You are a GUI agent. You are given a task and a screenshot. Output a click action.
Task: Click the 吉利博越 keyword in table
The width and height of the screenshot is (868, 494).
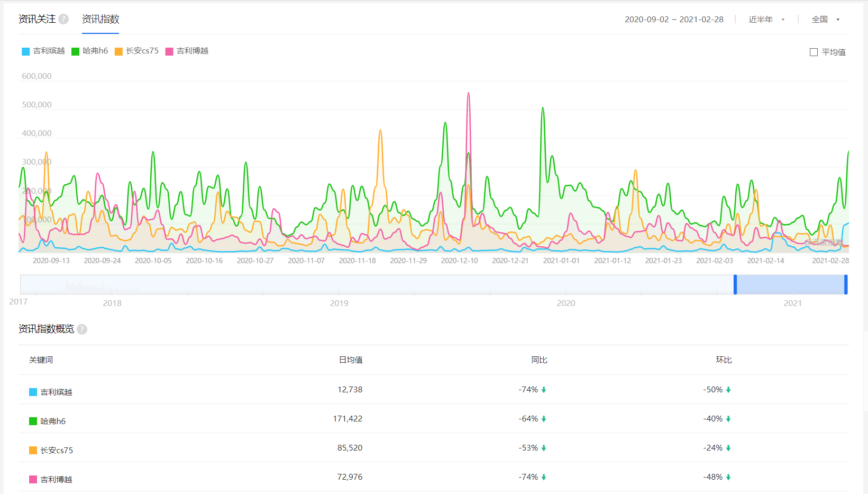56,480
